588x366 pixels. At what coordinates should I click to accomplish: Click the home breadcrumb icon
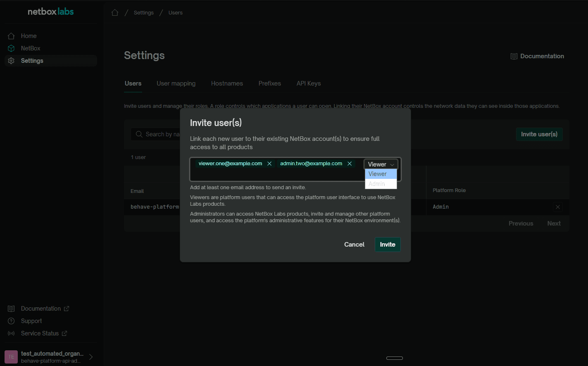[x=115, y=12]
